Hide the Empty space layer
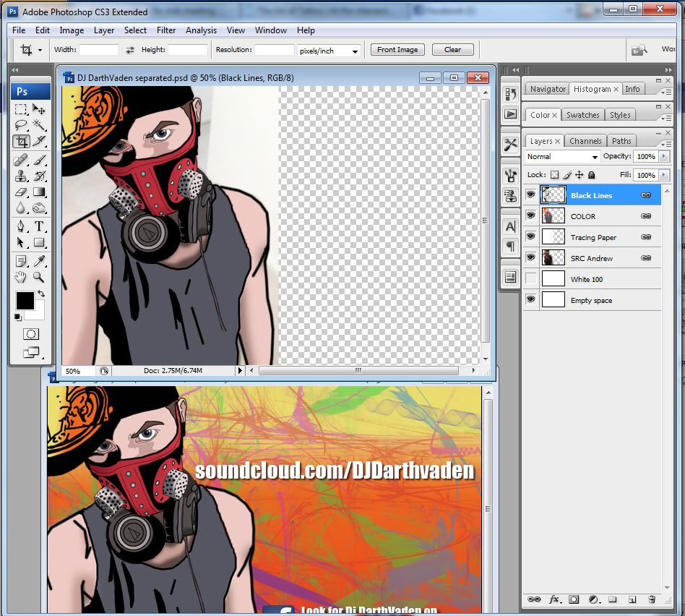This screenshot has height=616, width=685. (531, 299)
